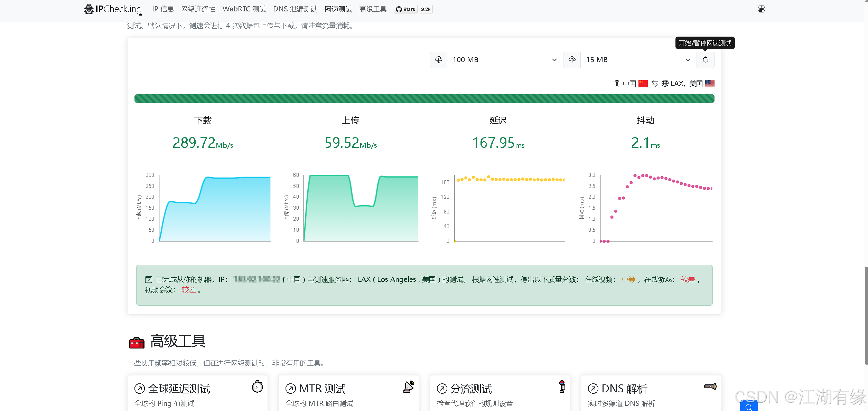Click the download cloud icon
The height and width of the screenshot is (411, 868).
(439, 60)
